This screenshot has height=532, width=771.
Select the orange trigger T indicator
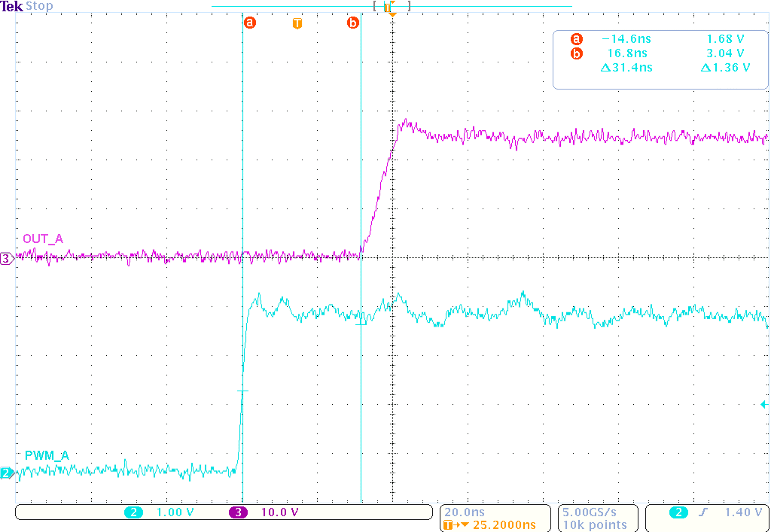pos(297,23)
